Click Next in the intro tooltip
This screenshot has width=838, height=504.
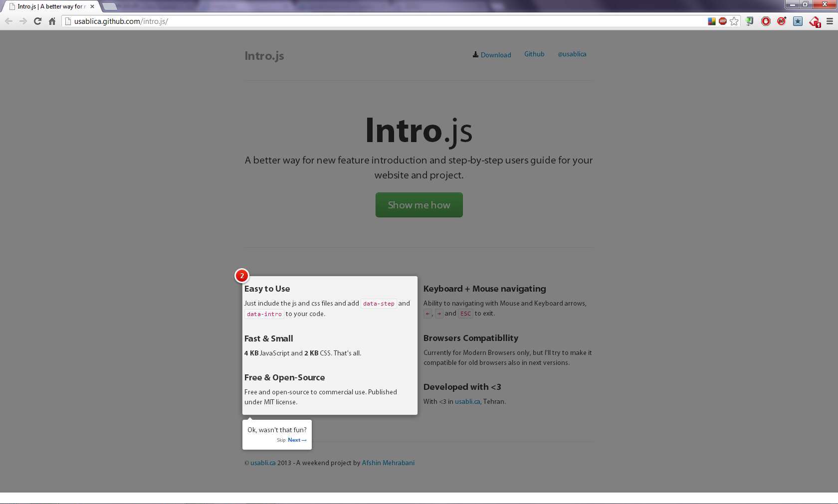[x=297, y=440]
